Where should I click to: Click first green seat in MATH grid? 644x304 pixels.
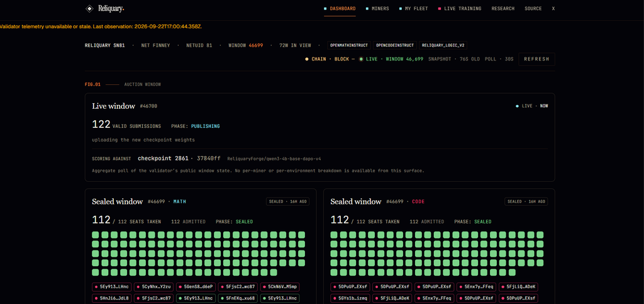click(x=96, y=235)
